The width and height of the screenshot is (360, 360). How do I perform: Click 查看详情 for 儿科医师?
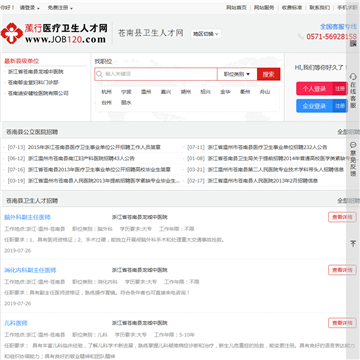(342, 323)
